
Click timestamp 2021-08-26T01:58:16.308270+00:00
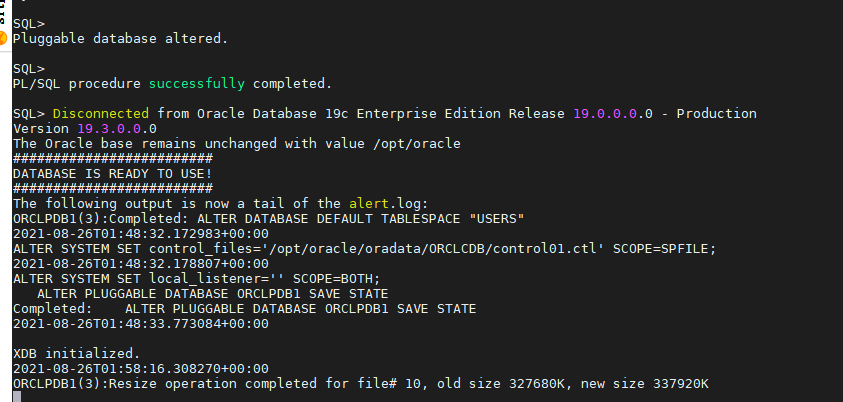pos(140,368)
